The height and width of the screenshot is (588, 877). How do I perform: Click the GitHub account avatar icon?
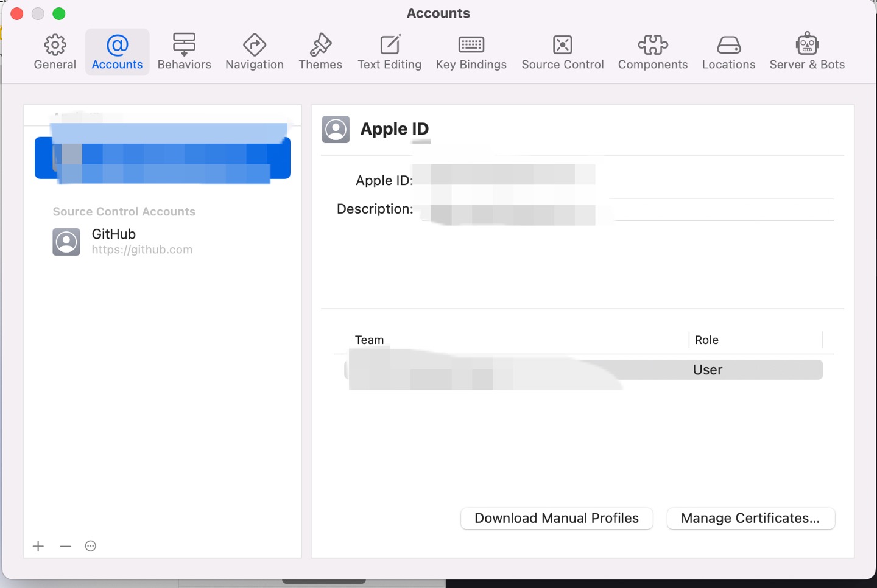pos(66,242)
